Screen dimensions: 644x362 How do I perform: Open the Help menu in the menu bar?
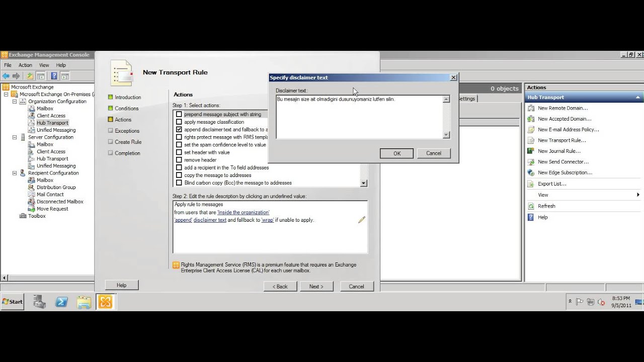click(61, 65)
